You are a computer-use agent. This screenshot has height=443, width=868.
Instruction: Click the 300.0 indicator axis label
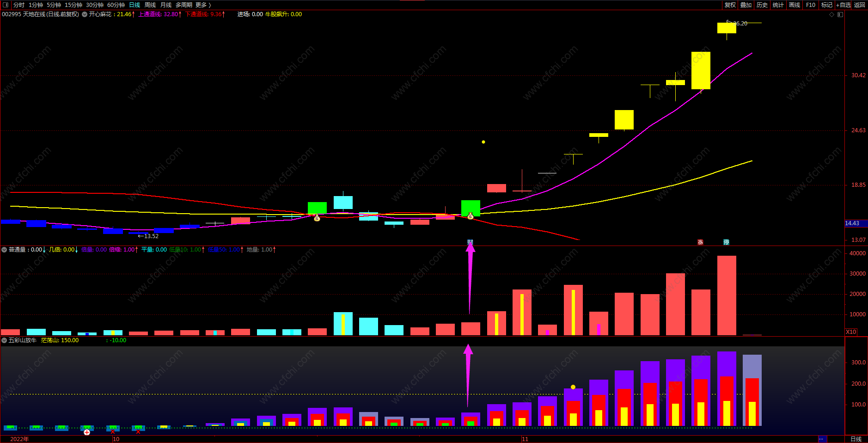859,363
